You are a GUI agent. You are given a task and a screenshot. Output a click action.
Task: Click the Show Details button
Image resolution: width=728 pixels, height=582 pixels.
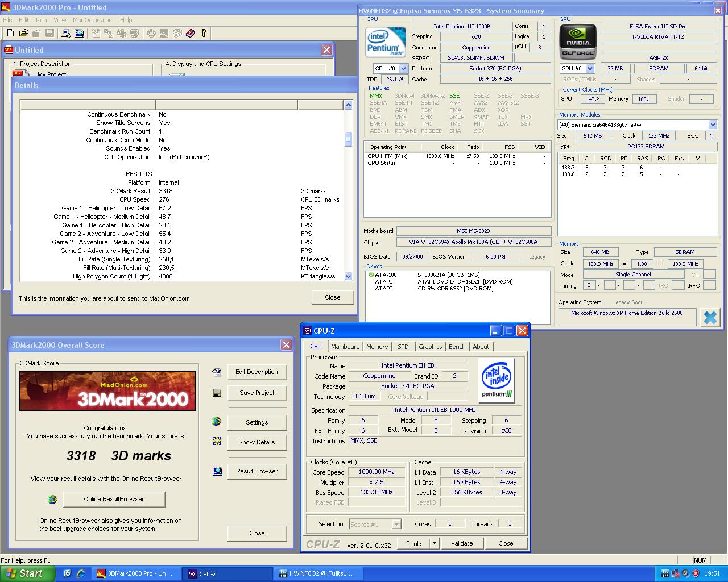coord(257,442)
